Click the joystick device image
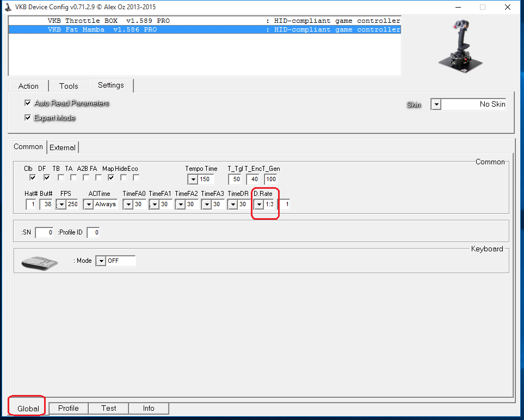 tap(460, 46)
